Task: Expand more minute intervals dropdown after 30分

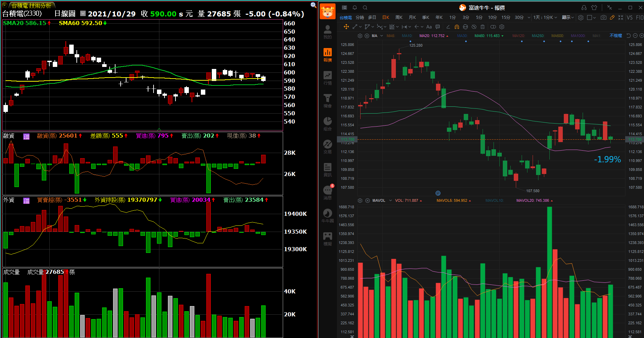Action: click(529, 18)
